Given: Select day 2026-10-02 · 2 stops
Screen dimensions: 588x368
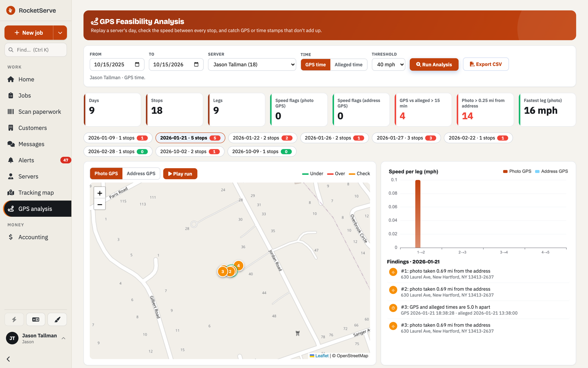Looking at the screenshot, I should [190, 152].
